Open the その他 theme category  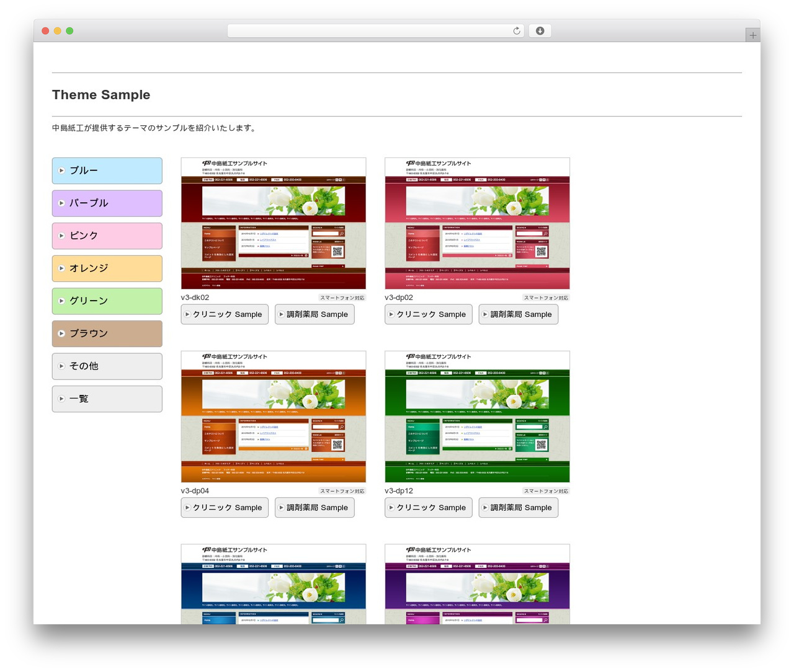[107, 366]
